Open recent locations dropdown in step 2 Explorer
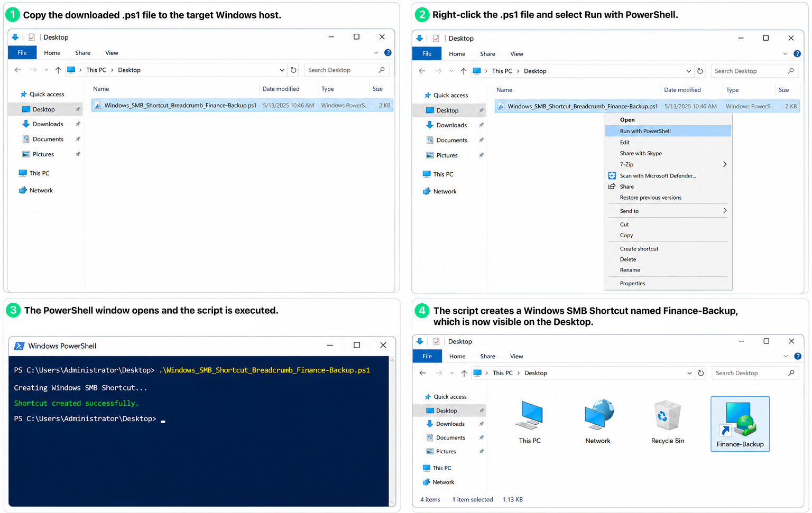 pos(451,71)
